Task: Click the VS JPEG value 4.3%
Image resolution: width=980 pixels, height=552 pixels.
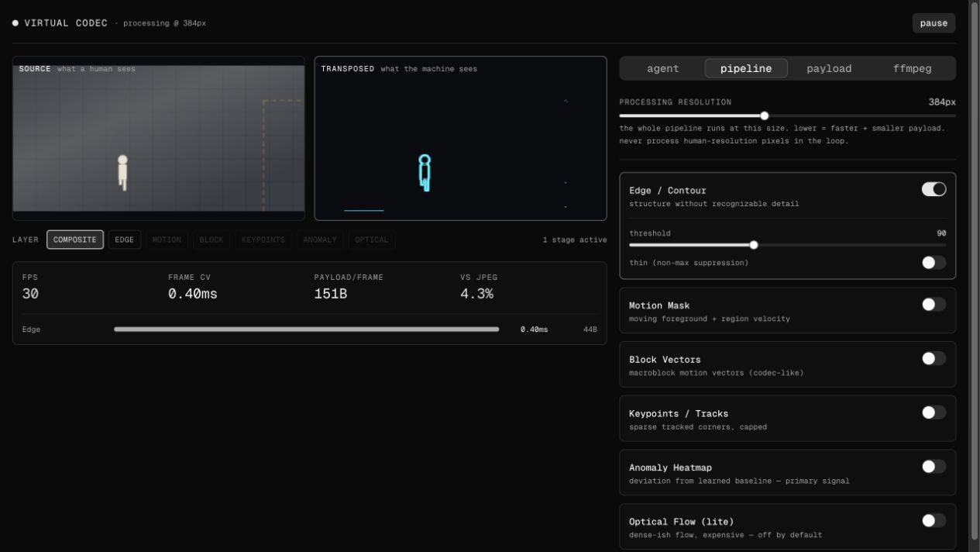Action: coord(476,294)
